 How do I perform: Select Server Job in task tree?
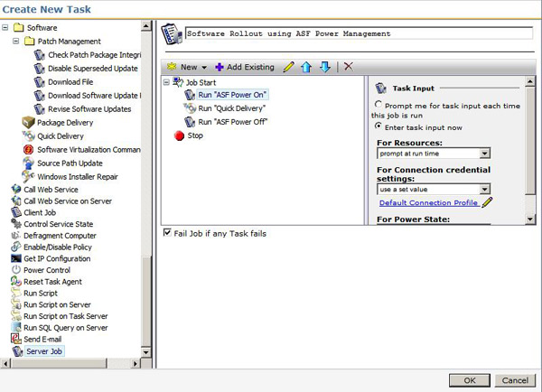[44, 351]
